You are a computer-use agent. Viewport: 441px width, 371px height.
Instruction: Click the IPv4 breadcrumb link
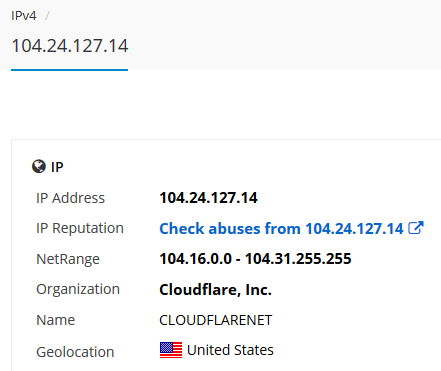tap(24, 16)
